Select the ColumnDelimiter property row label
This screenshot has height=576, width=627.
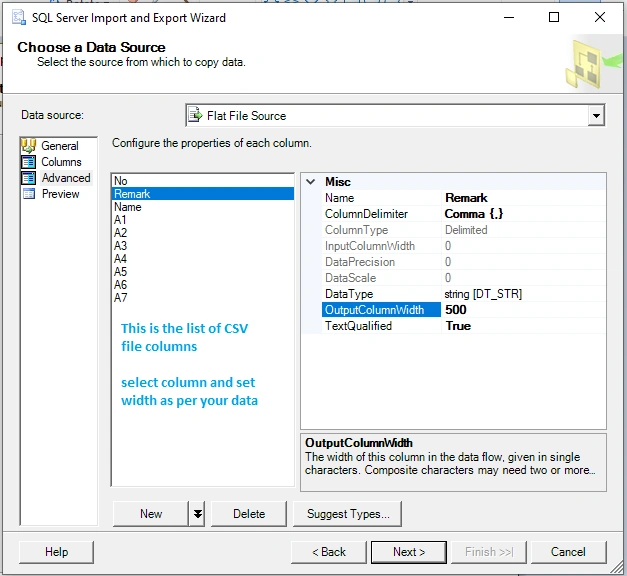[381, 214]
